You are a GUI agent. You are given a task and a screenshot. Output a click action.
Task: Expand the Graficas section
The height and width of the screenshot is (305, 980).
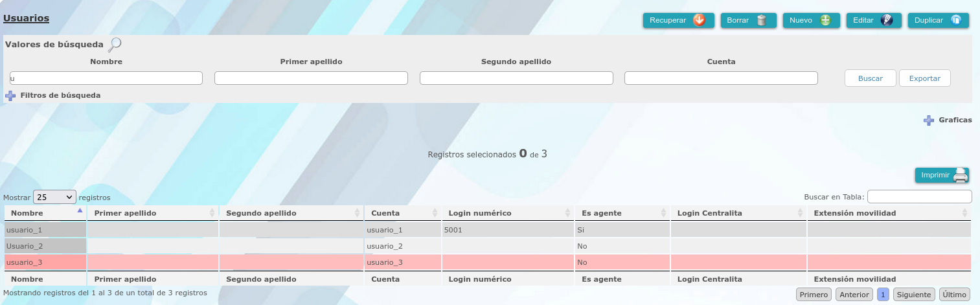[929, 120]
